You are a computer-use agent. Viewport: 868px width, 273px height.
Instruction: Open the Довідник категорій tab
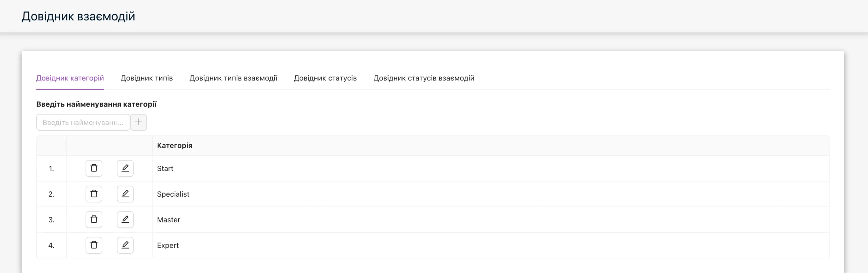coord(70,78)
